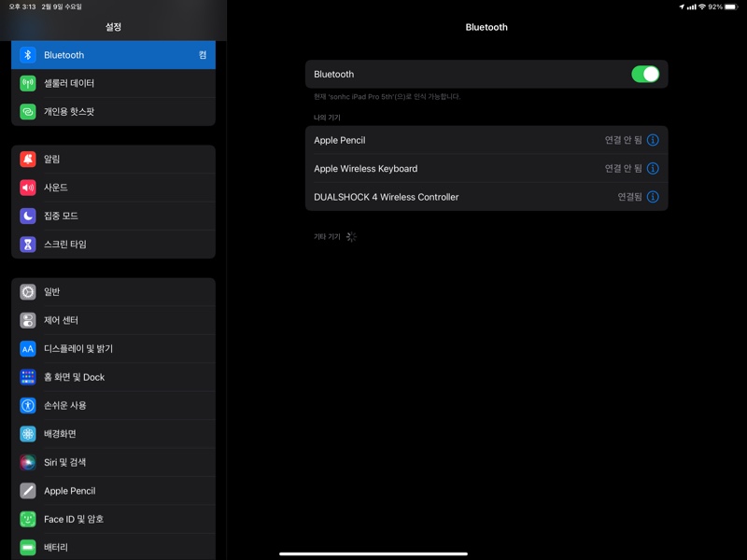Select Bluetooth in settings sidebar
This screenshot has height=560, width=747.
point(113,55)
